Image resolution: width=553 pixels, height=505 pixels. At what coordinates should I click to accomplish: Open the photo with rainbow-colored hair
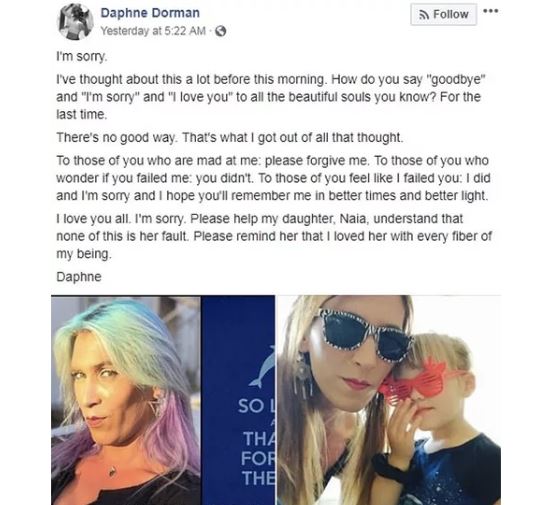tap(126, 400)
